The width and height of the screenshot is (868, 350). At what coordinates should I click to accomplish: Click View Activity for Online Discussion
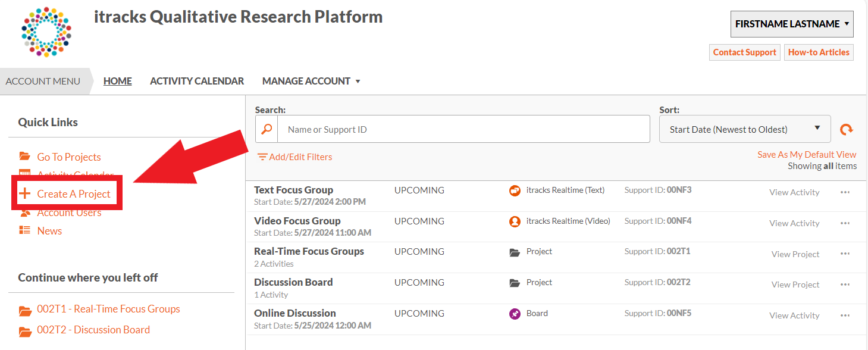pyautogui.click(x=794, y=315)
